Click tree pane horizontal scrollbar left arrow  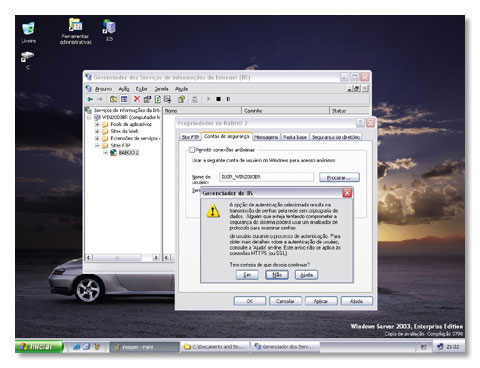click(89, 257)
